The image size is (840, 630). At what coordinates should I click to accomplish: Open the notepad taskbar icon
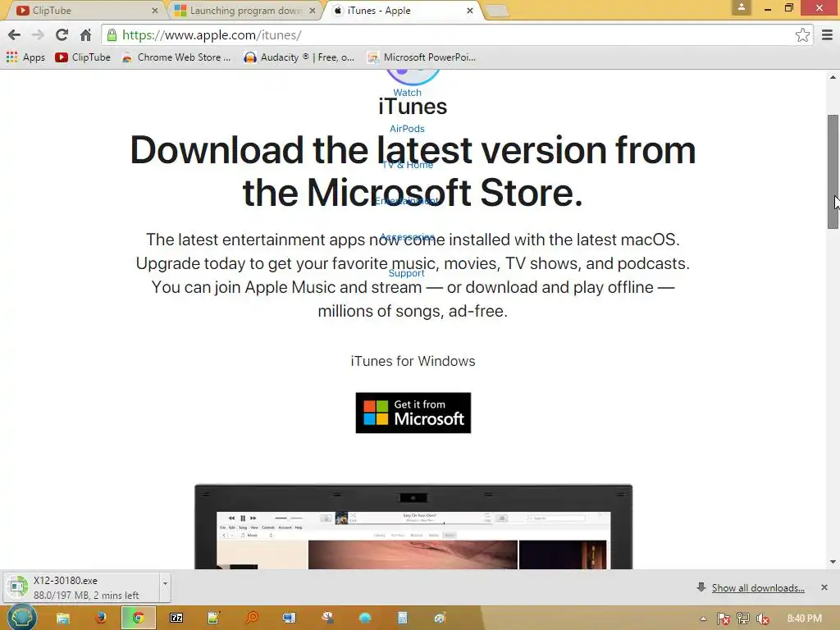point(214,619)
